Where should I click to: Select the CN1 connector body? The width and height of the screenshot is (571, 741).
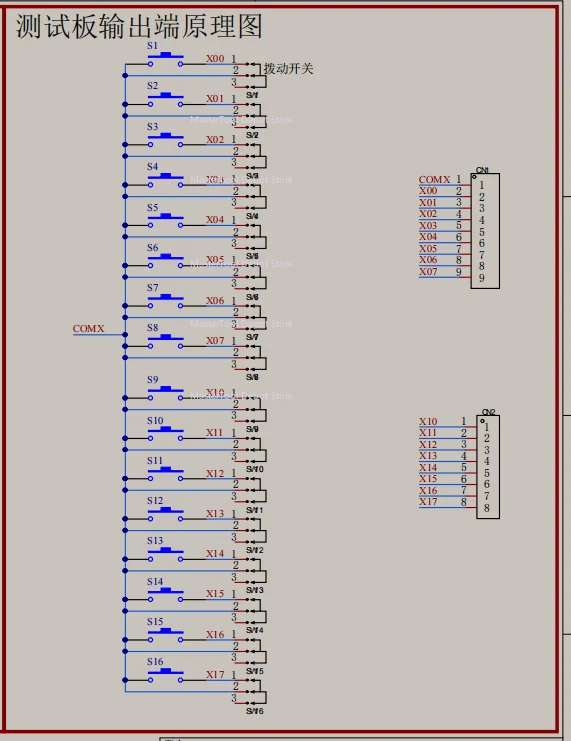[485, 231]
